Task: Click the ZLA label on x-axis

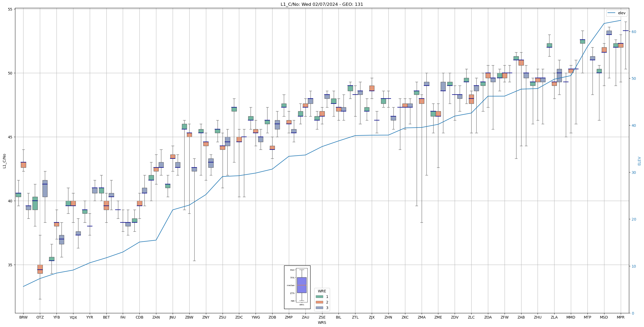Action: (x=554, y=317)
